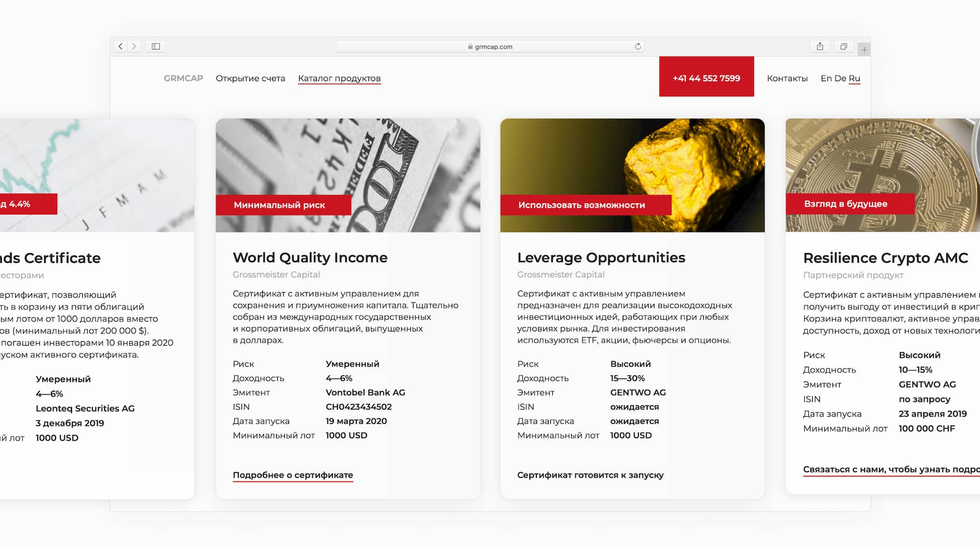This screenshot has width=980, height=548.
Task: Add a new tab with plus icon
Action: 864,50
